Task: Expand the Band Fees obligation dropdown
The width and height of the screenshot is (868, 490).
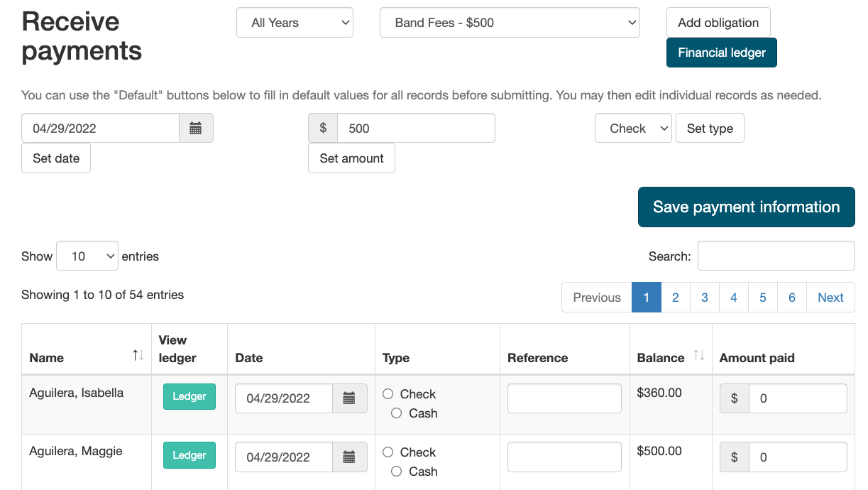Action: 510,23
